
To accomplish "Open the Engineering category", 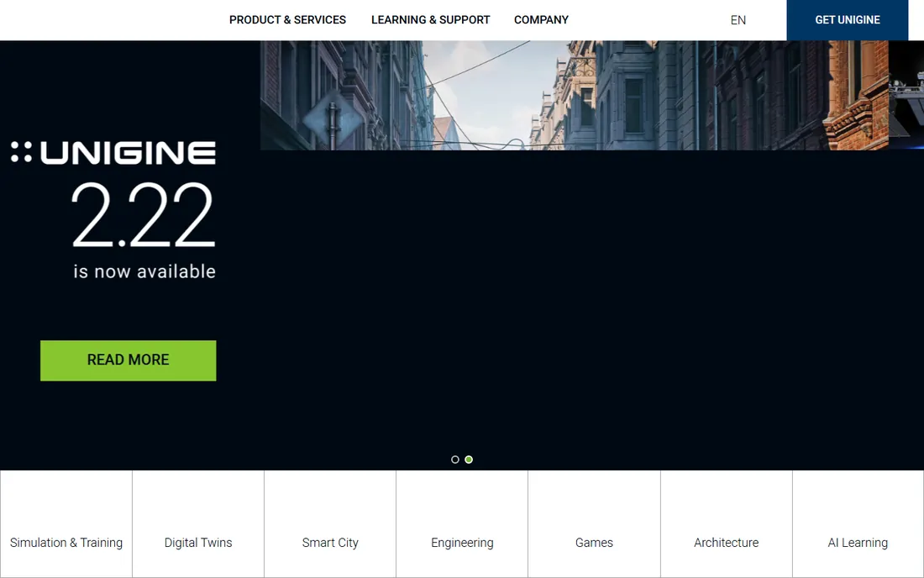I will [x=462, y=523].
